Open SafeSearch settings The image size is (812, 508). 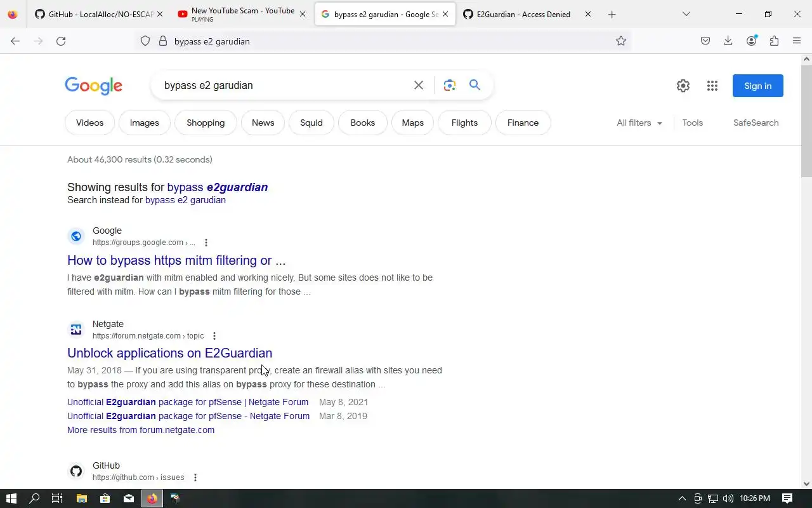pyautogui.click(x=756, y=123)
